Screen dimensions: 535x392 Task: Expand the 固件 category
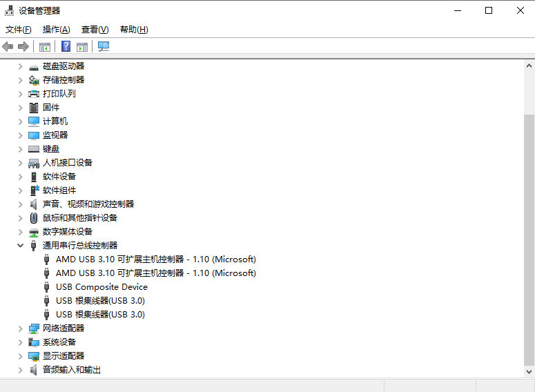click(21, 108)
